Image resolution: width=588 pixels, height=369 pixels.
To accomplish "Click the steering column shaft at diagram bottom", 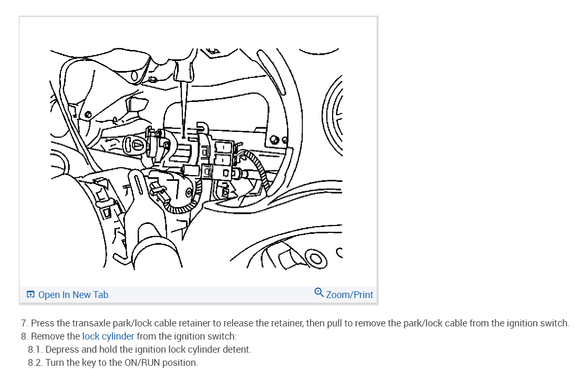I will [x=157, y=248].
